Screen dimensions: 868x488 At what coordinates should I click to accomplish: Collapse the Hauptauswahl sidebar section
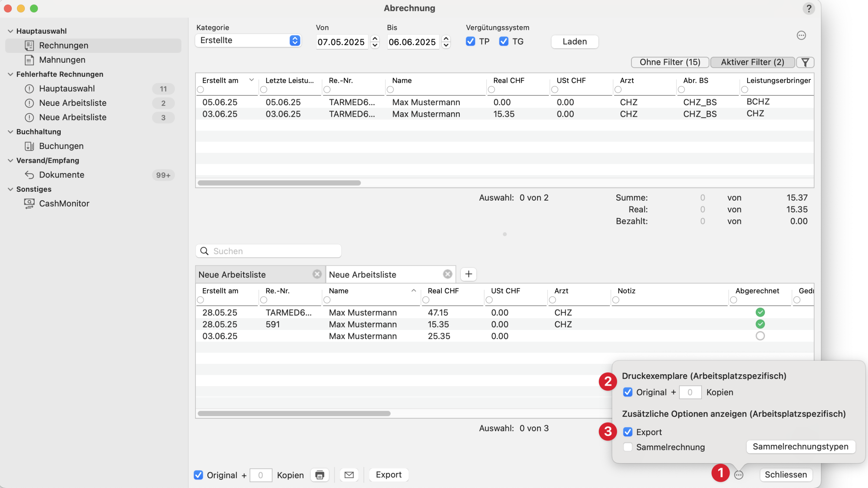click(x=11, y=31)
